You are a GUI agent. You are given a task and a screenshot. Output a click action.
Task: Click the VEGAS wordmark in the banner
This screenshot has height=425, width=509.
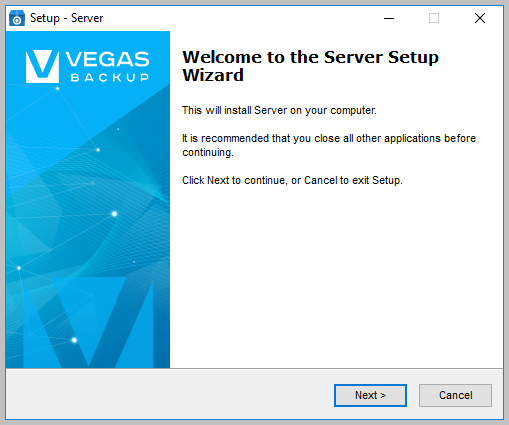coord(107,59)
